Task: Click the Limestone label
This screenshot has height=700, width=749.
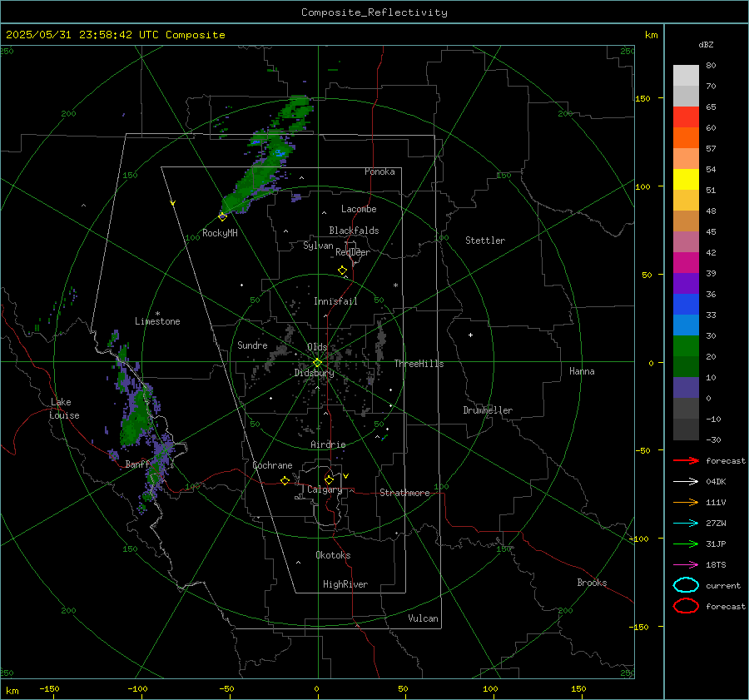Action: tap(157, 321)
